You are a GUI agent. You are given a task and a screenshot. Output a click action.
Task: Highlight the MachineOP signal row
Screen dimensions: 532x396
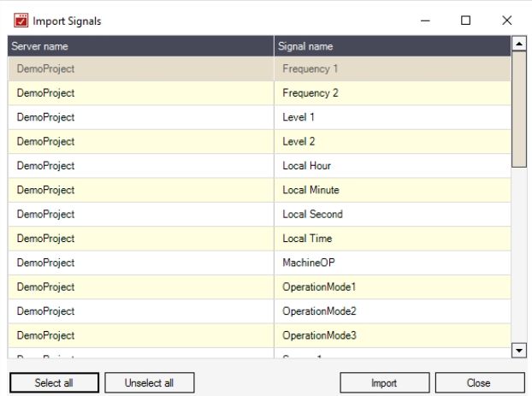coord(306,263)
